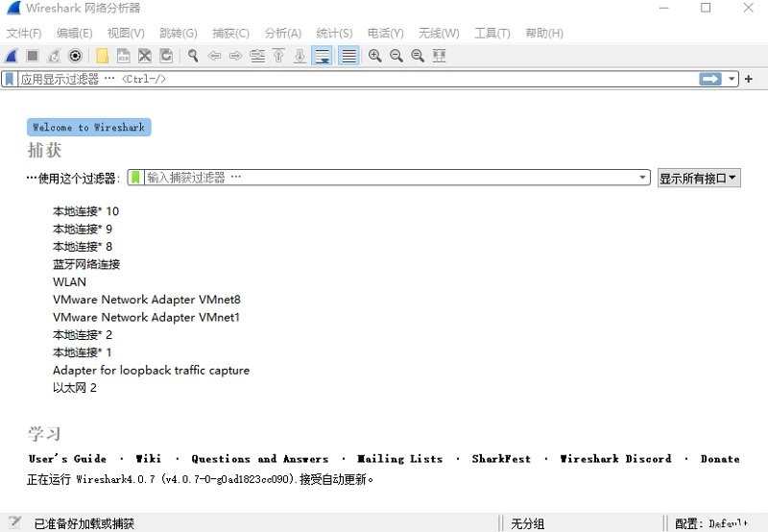Go forward in packet history arrow
Viewport: 768px width, 532px height.
[x=235, y=56]
